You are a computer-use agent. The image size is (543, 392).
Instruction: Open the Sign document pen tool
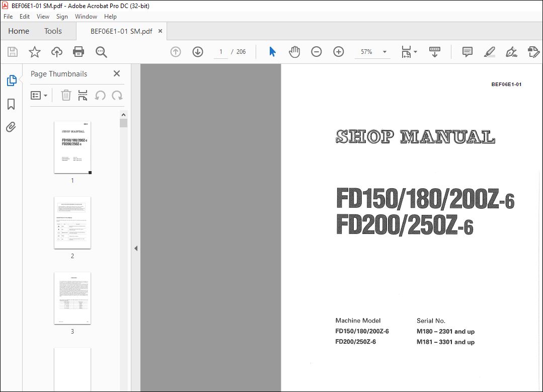click(x=511, y=52)
